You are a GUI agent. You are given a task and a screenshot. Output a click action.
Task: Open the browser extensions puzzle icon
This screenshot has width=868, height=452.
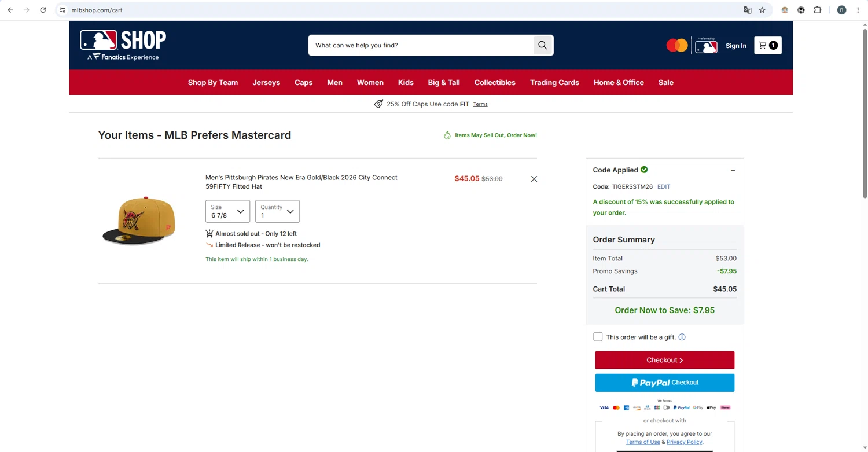click(x=818, y=10)
